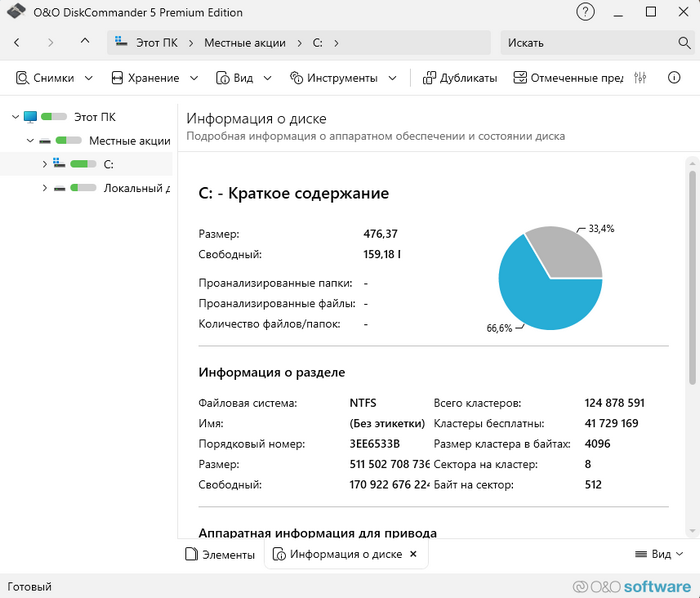
Task: Select C: drive in the tree
Action: [x=108, y=164]
